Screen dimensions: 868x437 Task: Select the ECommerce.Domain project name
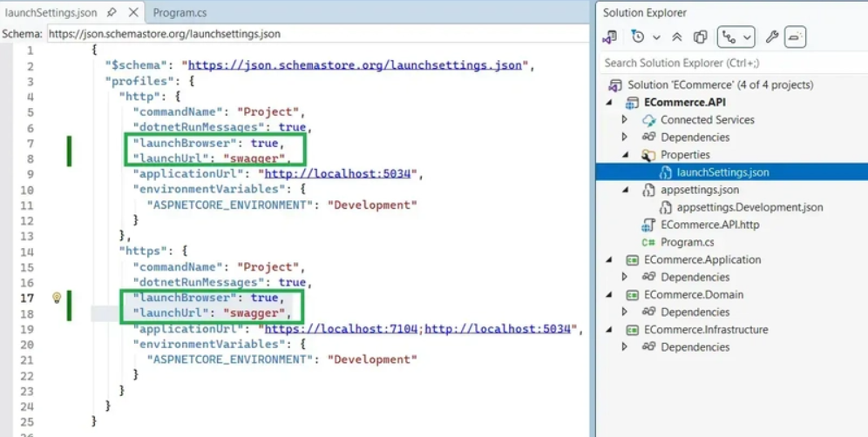point(694,295)
